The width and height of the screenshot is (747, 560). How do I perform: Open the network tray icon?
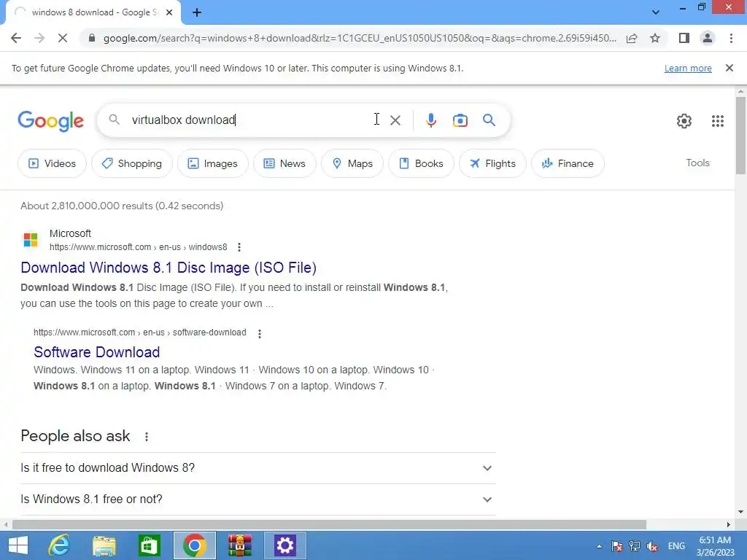pyautogui.click(x=634, y=546)
